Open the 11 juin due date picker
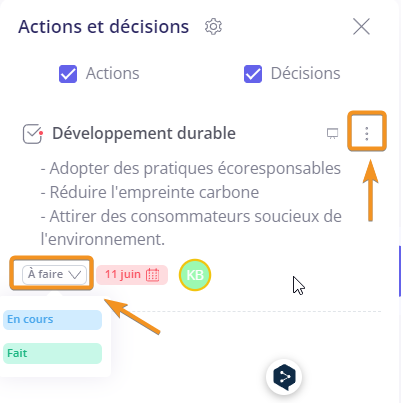This screenshot has height=403, width=401. [x=132, y=275]
